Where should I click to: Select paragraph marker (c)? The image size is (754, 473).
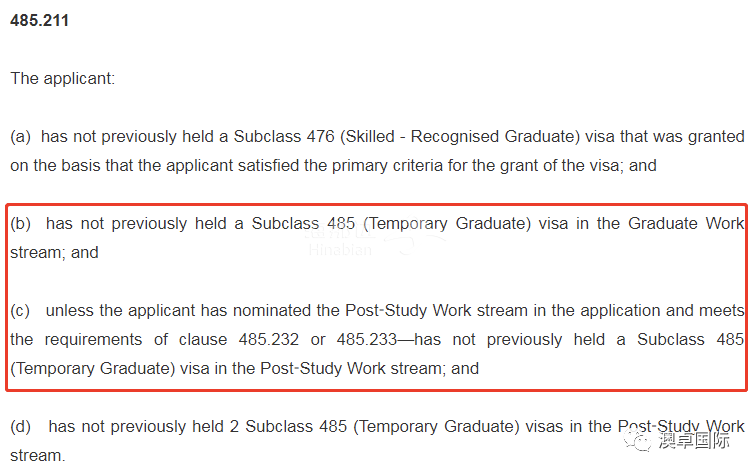pos(20,311)
